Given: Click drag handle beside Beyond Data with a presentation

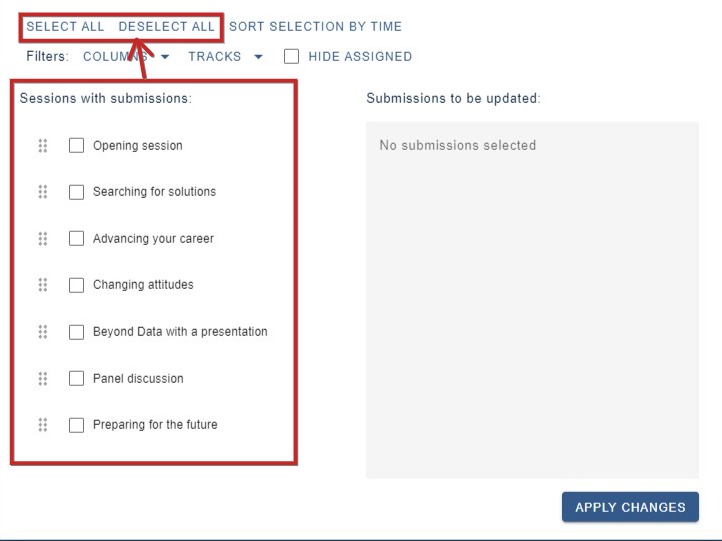Looking at the screenshot, I should [43, 332].
